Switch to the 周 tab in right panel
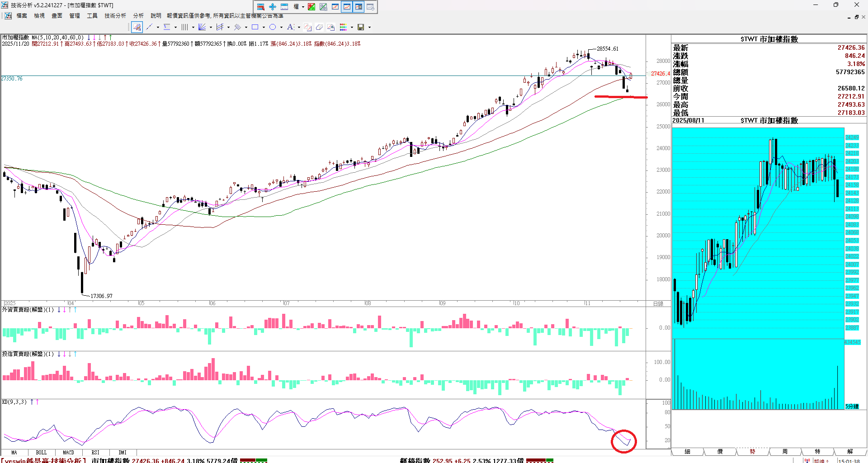This screenshot has height=463, width=868. 785,451
